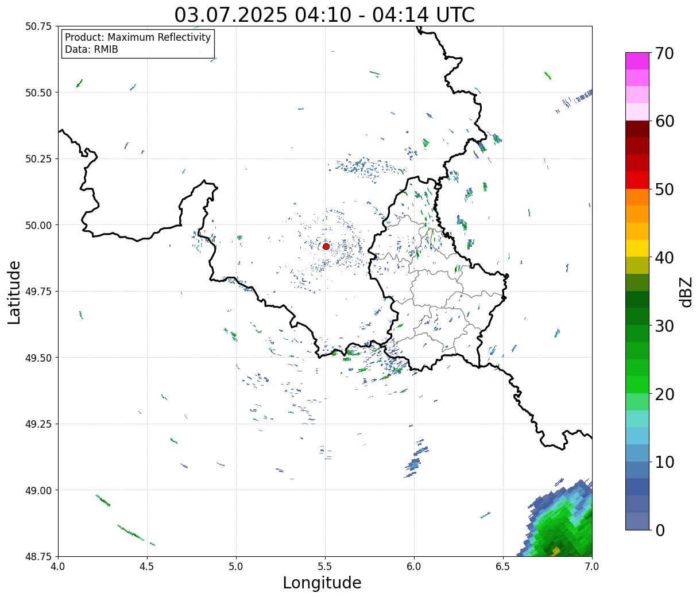This screenshot has height=597, width=700.
Task: Click the longitude tick label 4.0
Action: tap(58, 566)
